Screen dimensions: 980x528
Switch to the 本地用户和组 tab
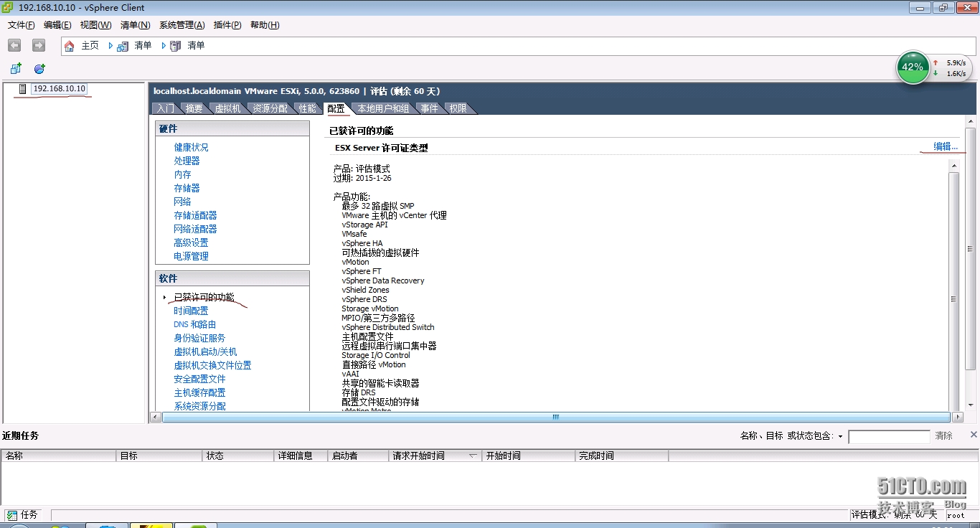(383, 108)
